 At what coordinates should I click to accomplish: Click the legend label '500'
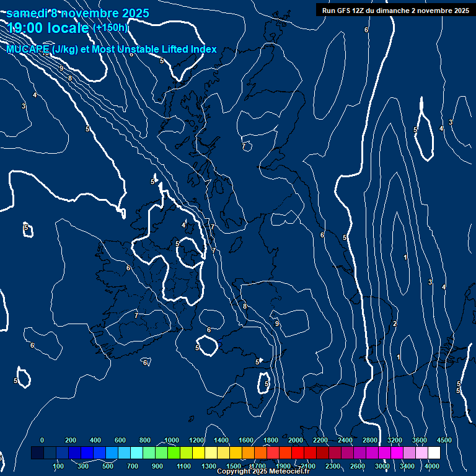click(108, 466)
